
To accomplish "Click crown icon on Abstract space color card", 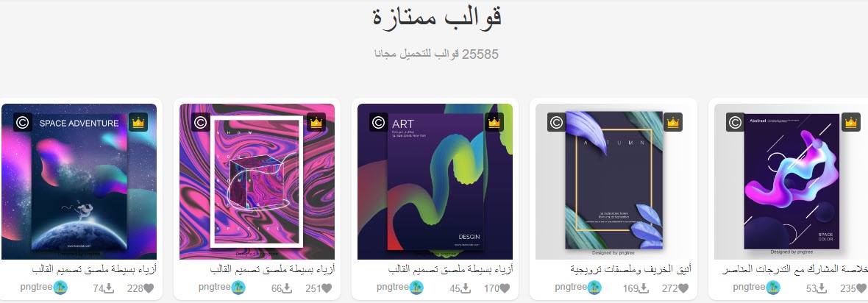I will pos(851,122).
